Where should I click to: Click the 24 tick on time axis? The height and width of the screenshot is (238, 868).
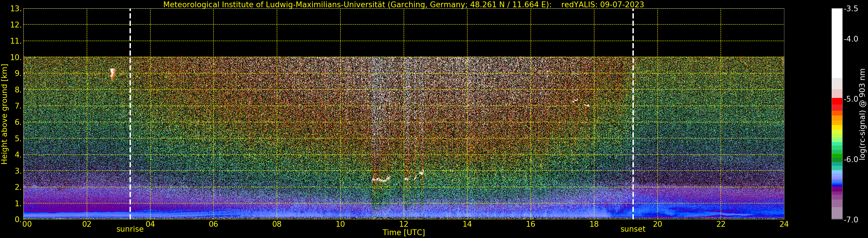(784, 224)
